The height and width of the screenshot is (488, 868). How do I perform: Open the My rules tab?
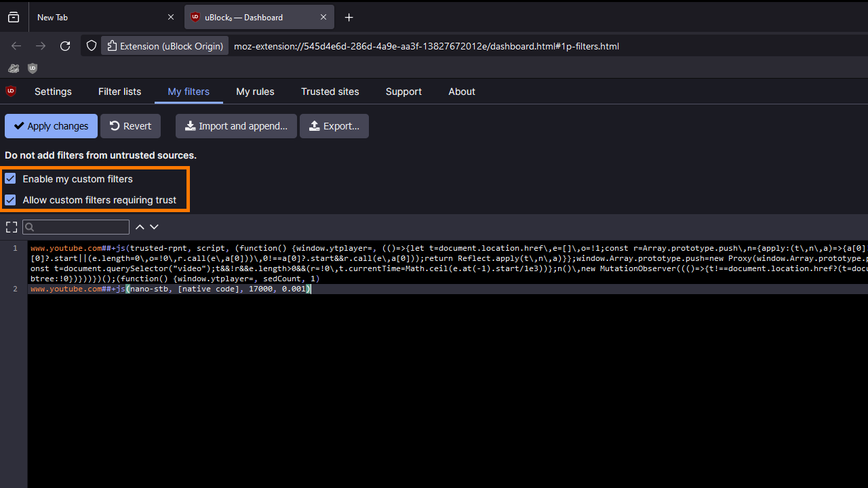coord(255,91)
